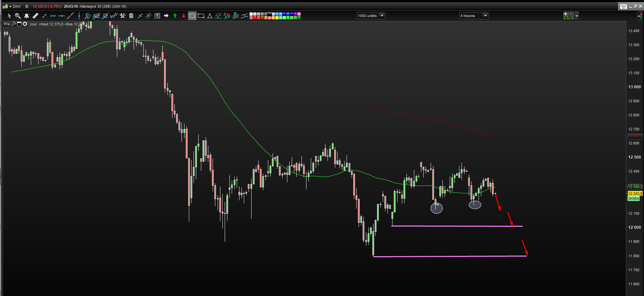Select the short segment drawing tool

(x=44, y=16)
